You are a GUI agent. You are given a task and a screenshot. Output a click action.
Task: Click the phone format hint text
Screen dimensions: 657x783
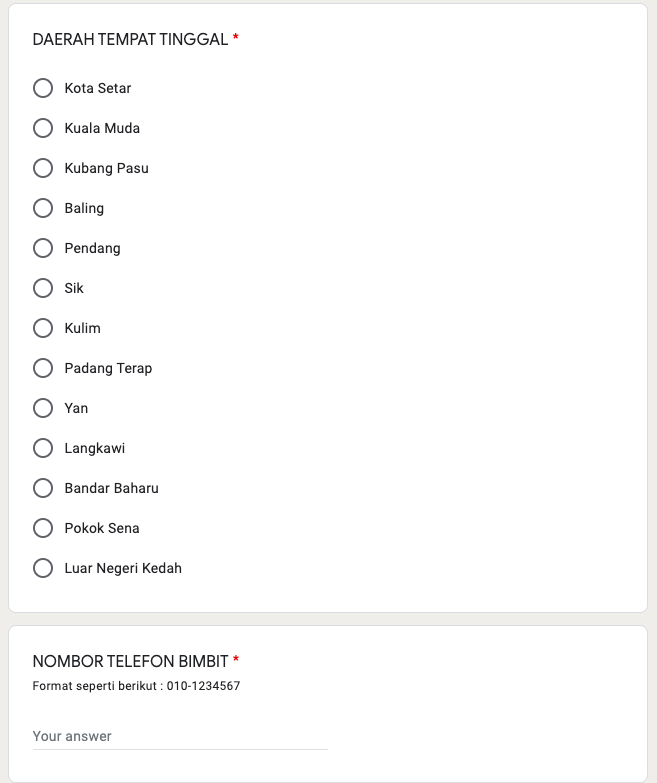(136, 686)
